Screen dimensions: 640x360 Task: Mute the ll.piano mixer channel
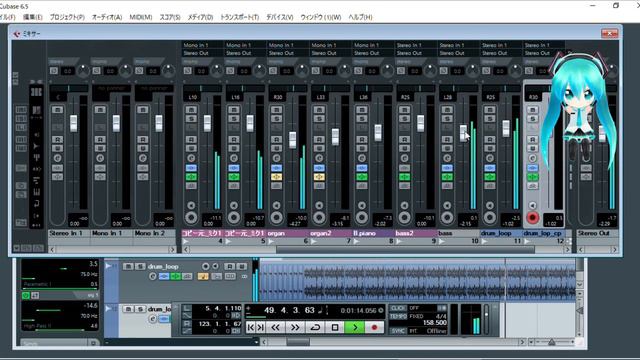362,109
